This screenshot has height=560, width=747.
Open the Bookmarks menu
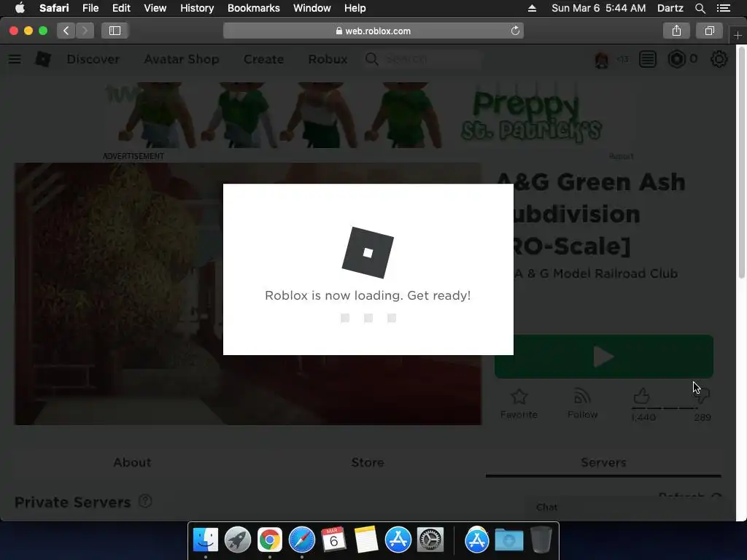[253, 8]
